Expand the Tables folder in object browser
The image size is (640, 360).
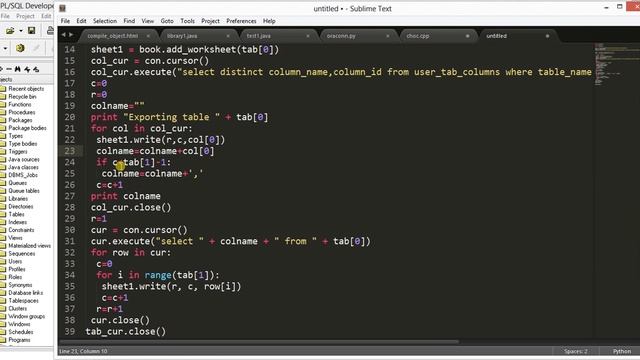click(16, 214)
